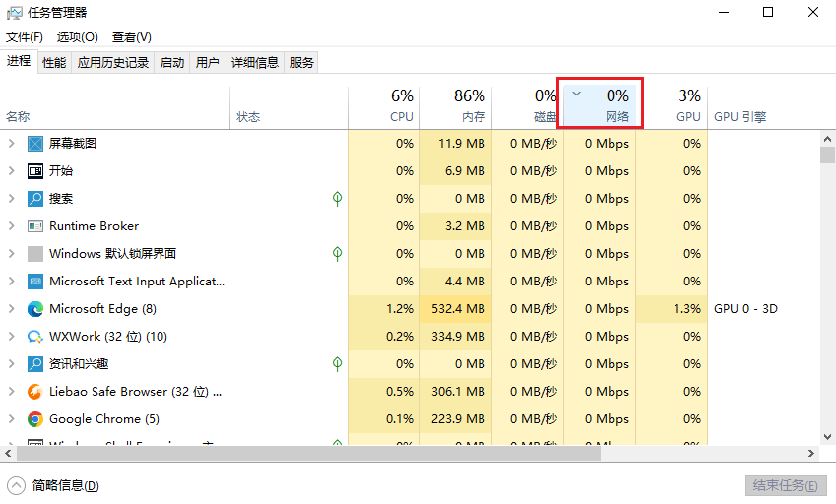This screenshot has height=504, width=836.
Task: Select the 532.4 MB memory cell
Action: [x=456, y=309]
